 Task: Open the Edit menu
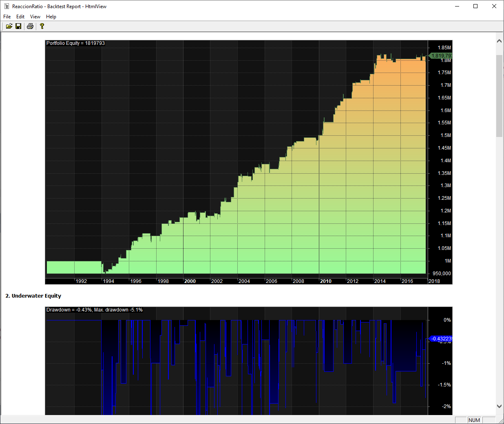(x=20, y=17)
